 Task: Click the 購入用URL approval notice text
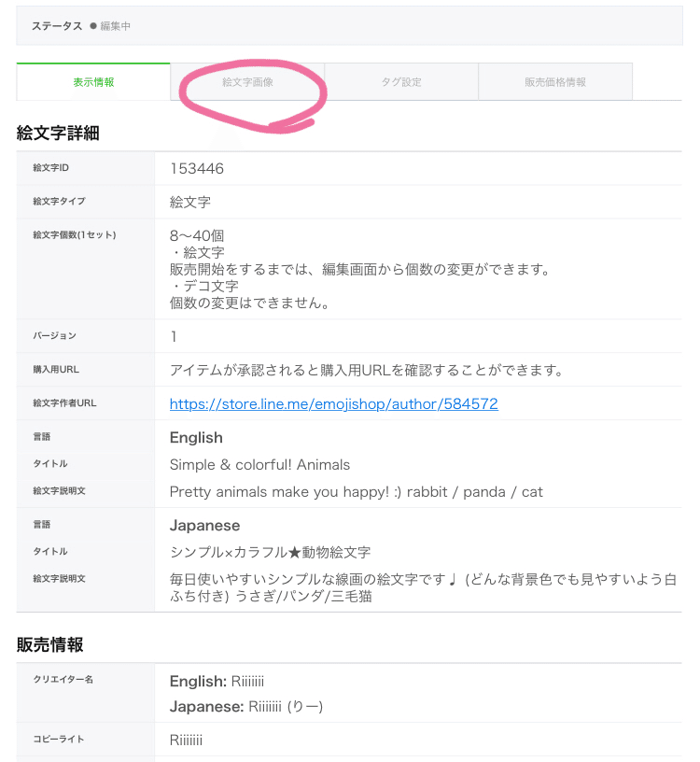click(366, 371)
